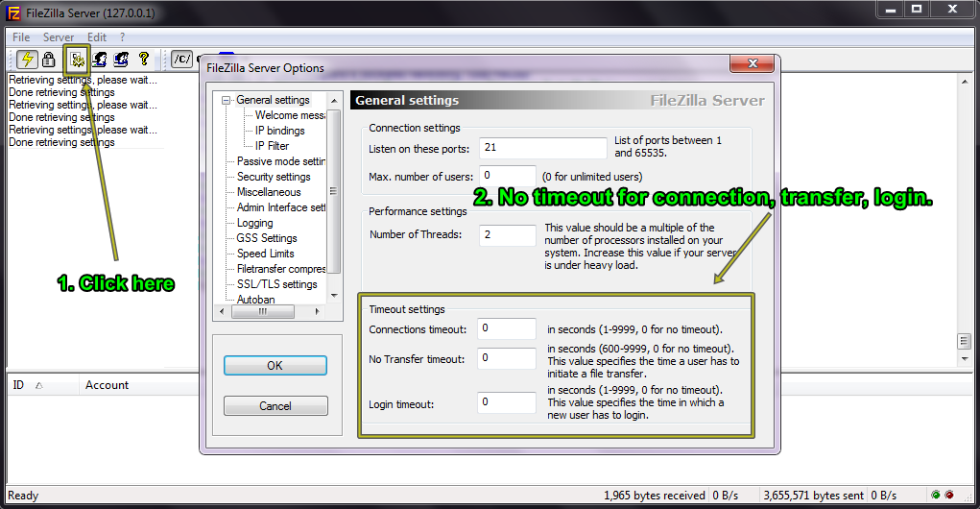Click the options tree scroll left arrow
This screenshot has width=980, height=509.
tap(223, 311)
